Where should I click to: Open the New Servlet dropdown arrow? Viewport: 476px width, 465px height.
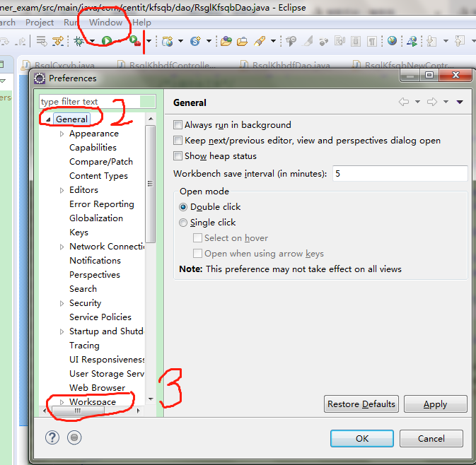[209, 41]
